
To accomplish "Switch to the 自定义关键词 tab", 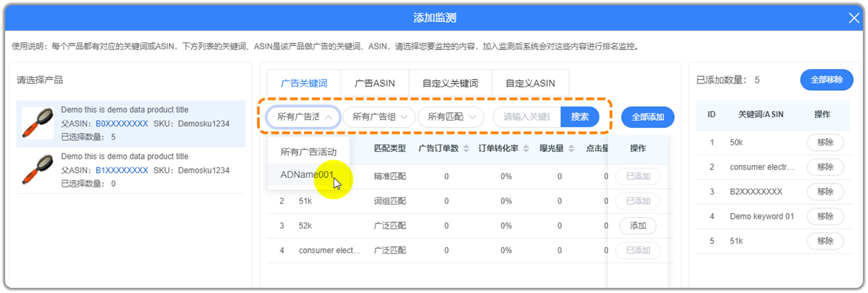I will (x=450, y=83).
